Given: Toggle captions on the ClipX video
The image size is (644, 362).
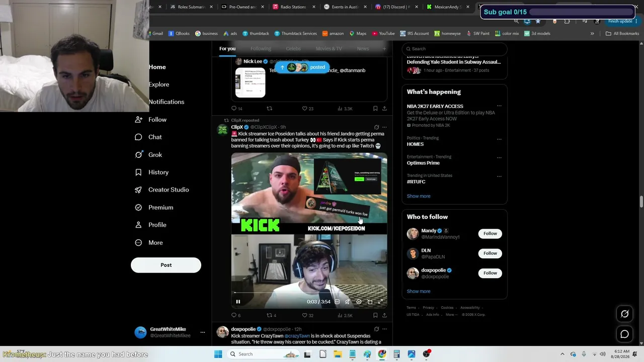Looking at the screenshot, I should tap(337, 302).
